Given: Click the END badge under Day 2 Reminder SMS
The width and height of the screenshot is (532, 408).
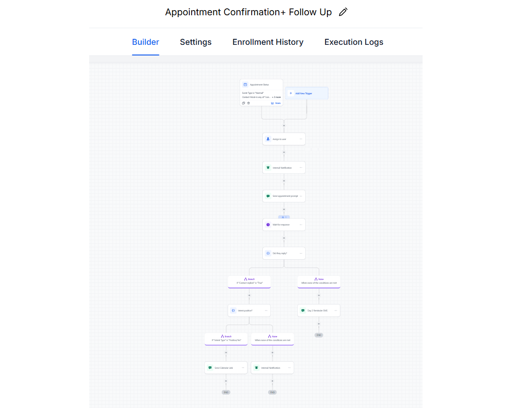Looking at the screenshot, I should pyautogui.click(x=319, y=335).
